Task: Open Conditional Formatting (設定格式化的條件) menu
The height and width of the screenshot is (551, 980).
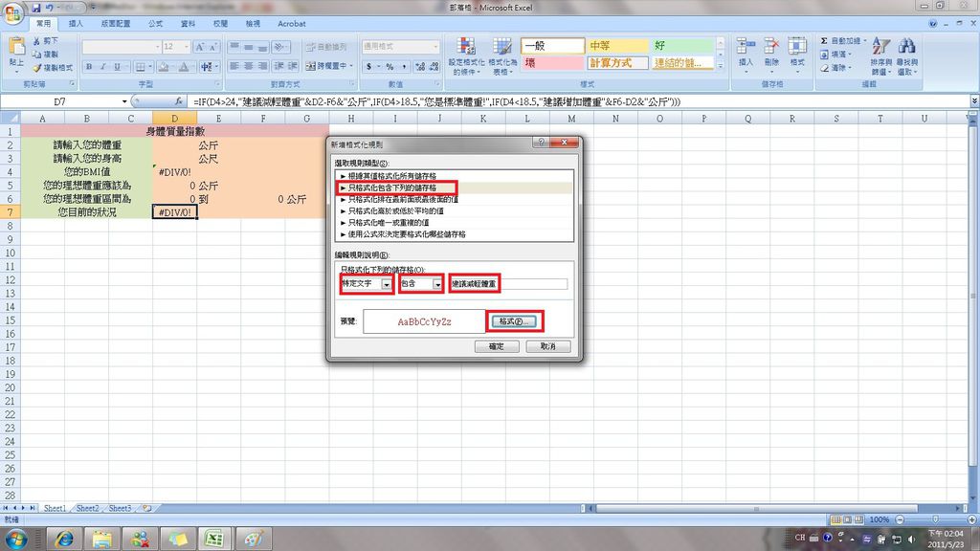Action: [x=466, y=55]
